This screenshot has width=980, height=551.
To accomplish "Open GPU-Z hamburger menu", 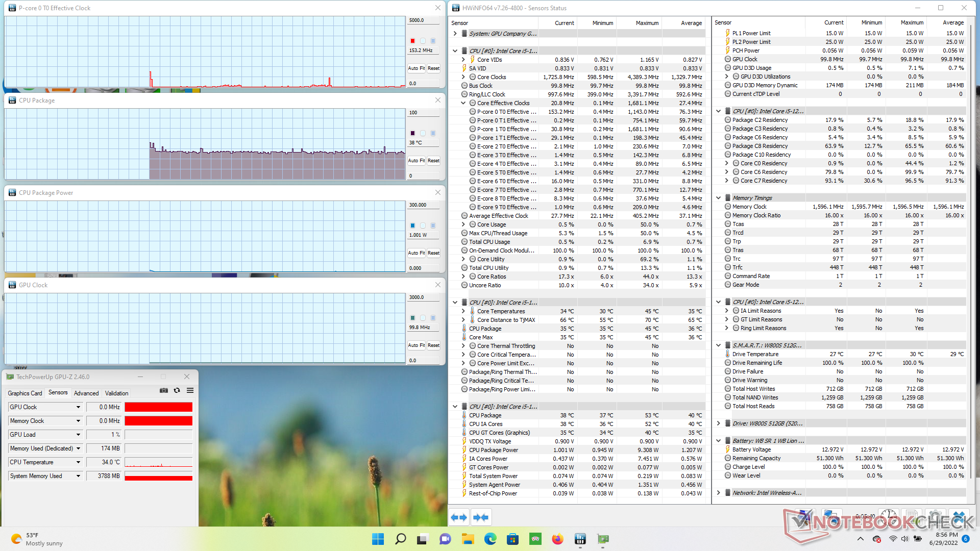I will pos(190,390).
